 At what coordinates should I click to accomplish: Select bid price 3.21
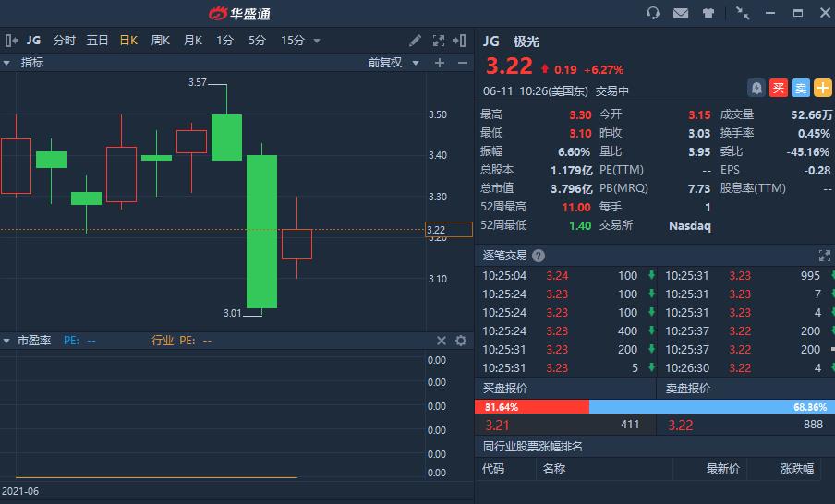tap(497, 426)
